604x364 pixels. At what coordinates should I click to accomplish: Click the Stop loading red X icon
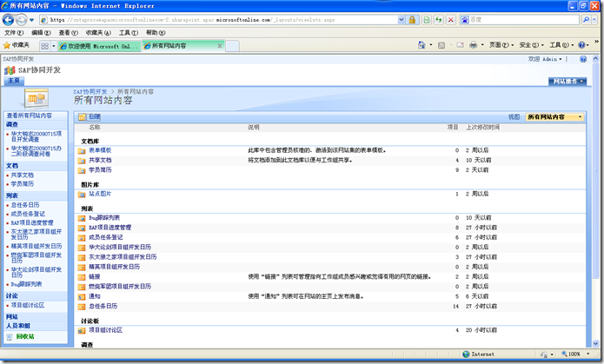(451, 20)
